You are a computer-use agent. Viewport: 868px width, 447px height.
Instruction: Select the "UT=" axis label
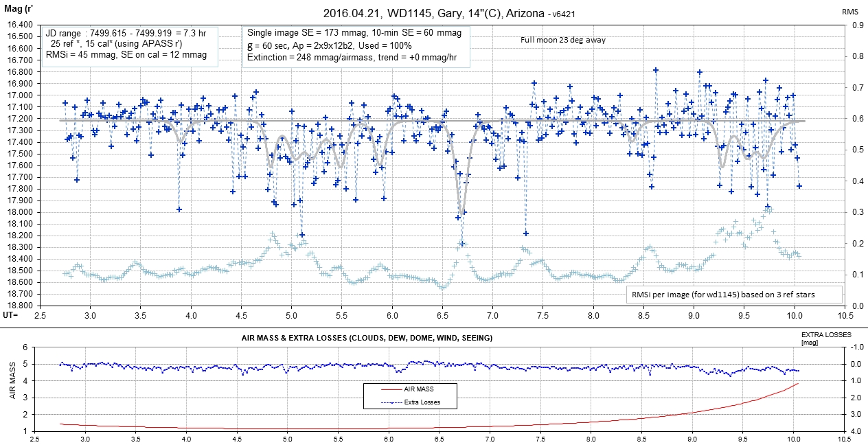point(11,314)
